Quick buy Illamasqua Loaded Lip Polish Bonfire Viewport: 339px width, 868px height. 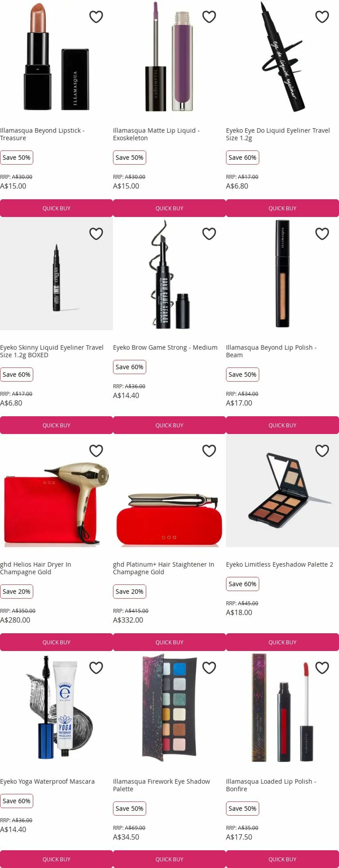[282, 859]
